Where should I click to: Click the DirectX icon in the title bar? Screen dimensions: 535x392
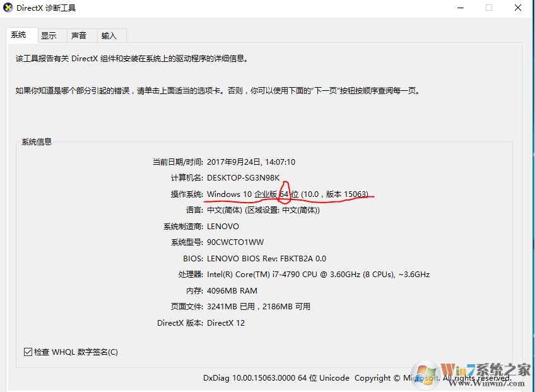[8, 8]
